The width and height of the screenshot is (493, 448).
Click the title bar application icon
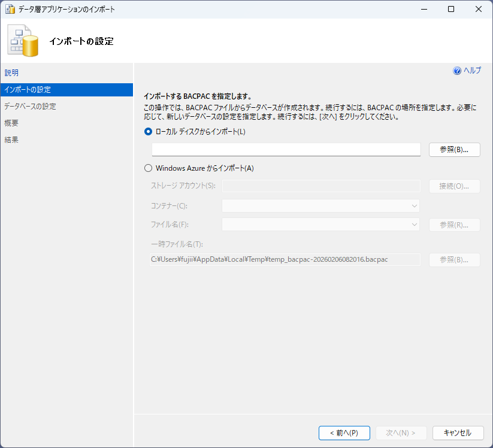[10, 10]
